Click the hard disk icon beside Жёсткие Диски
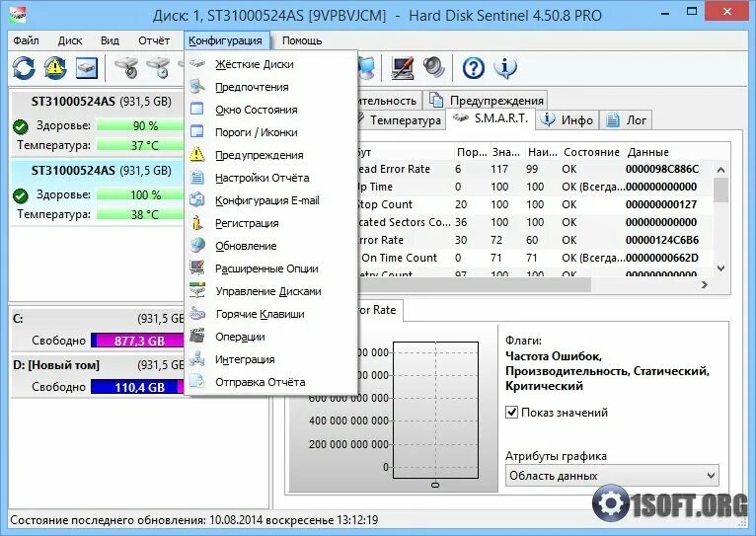Image resolution: width=756 pixels, height=536 pixels. pos(197,63)
